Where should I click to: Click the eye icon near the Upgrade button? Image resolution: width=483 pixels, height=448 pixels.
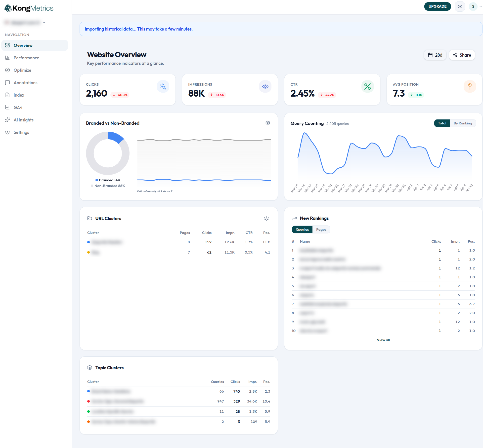(x=460, y=6)
